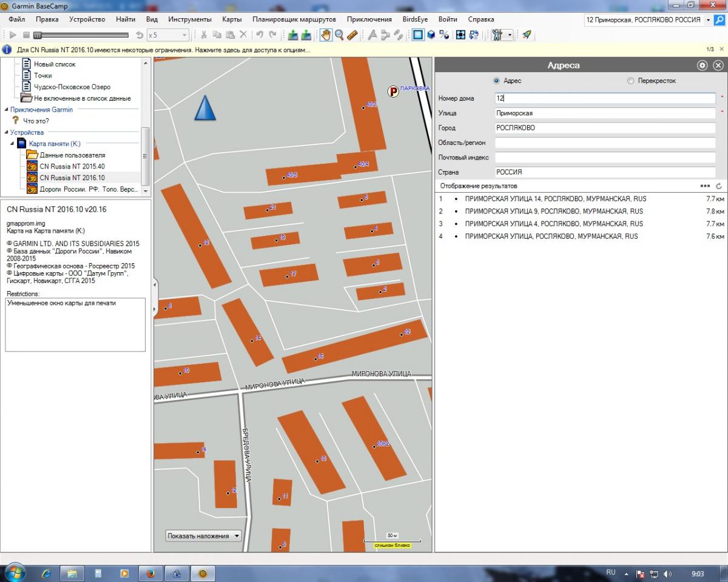Pick the ruler measure tool
Screen dimensions: 728x582
(353, 35)
